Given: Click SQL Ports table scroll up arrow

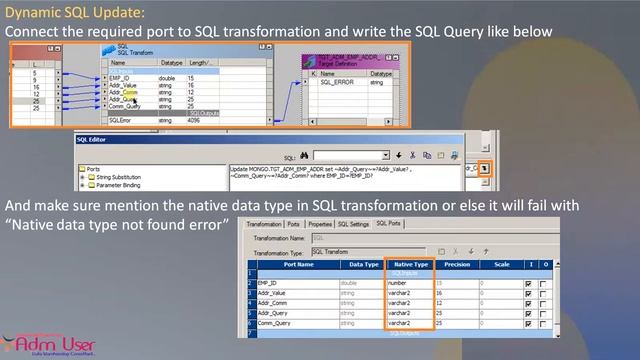Looking at the screenshot, I should [x=557, y=265].
